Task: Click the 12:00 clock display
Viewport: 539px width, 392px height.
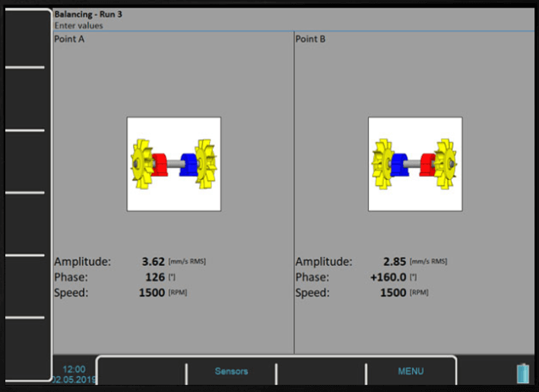Action: (x=74, y=369)
